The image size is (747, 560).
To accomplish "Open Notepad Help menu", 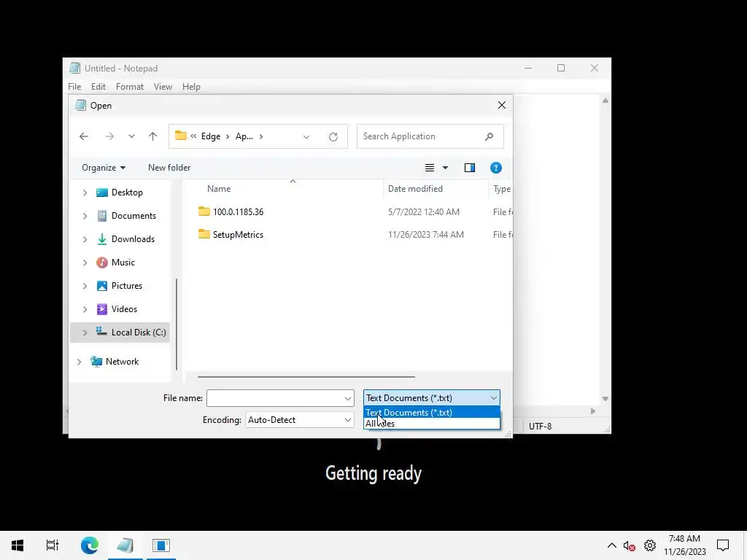I will (x=191, y=87).
